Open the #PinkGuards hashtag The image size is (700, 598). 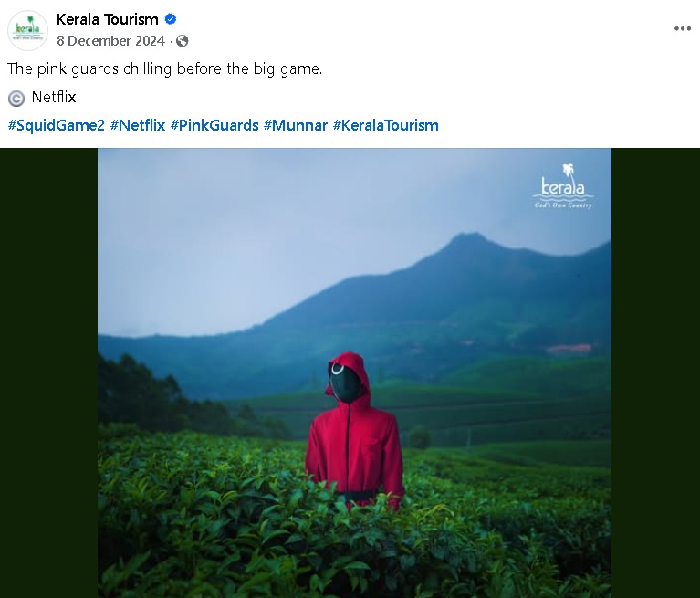(214, 125)
